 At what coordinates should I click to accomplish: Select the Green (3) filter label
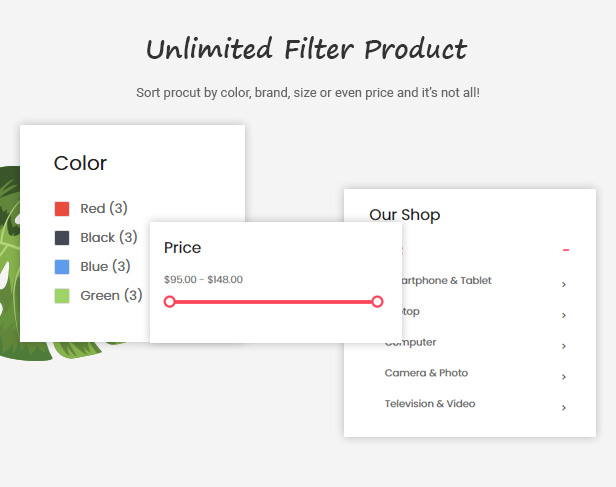click(111, 295)
